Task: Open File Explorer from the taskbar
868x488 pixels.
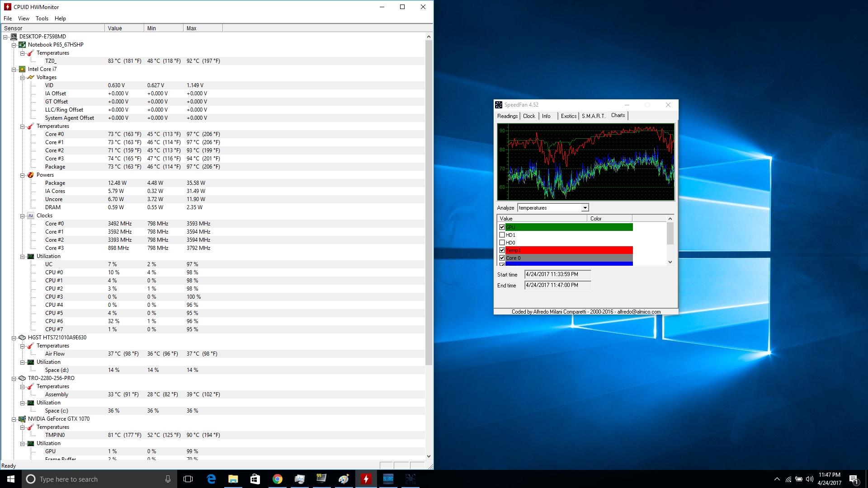Action: pyautogui.click(x=233, y=479)
